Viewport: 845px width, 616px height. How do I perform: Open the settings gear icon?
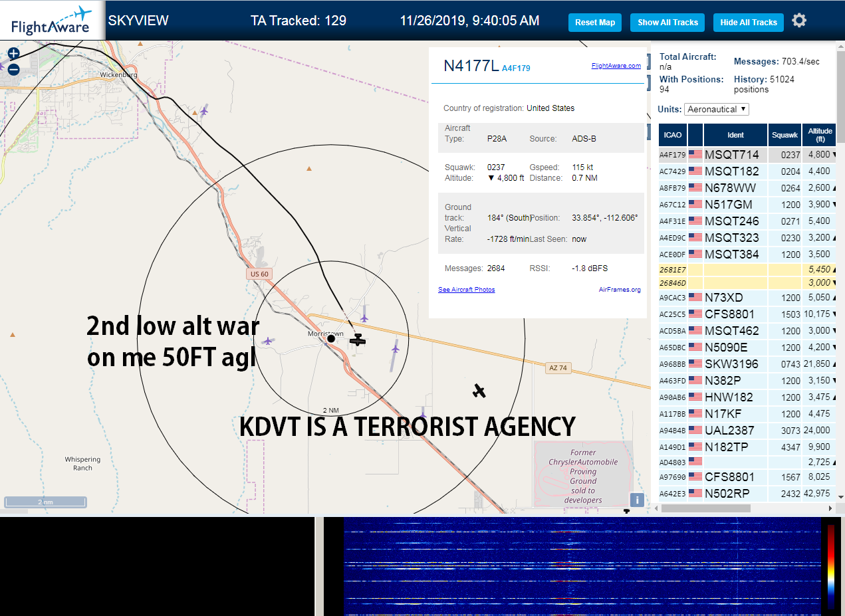[799, 21]
